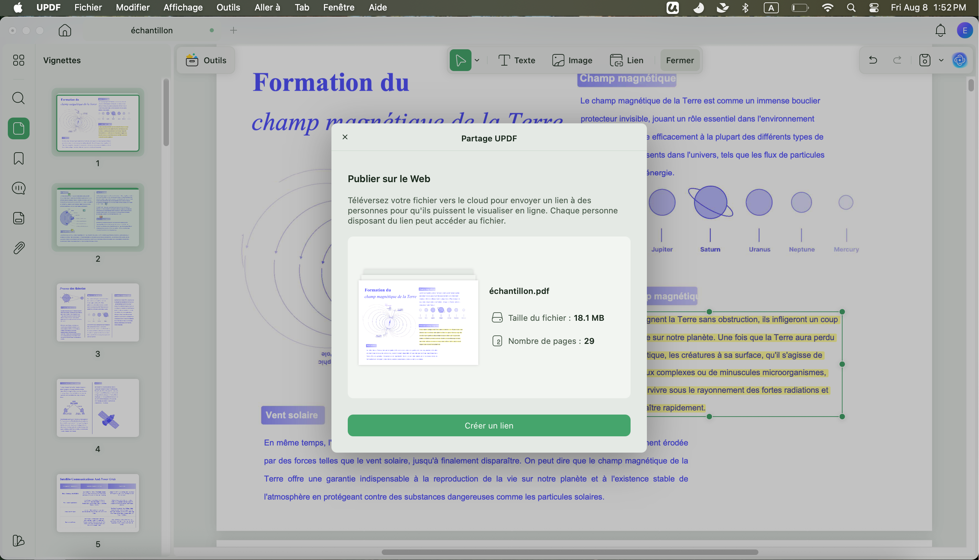Image resolution: width=979 pixels, height=560 pixels.
Task: Click the save disk icon
Action: [925, 60]
